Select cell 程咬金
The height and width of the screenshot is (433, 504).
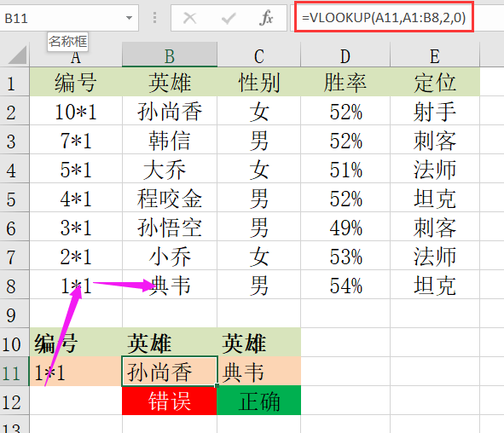(x=170, y=199)
